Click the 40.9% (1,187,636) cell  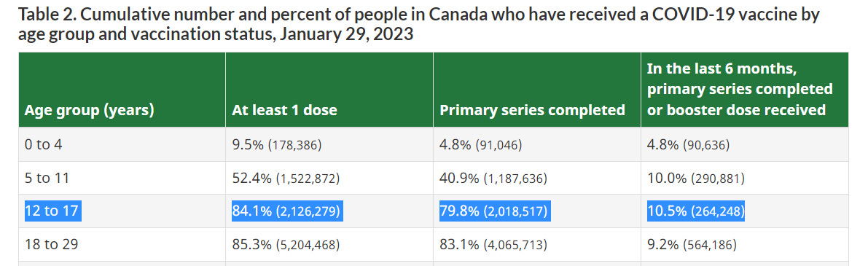click(x=537, y=178)
